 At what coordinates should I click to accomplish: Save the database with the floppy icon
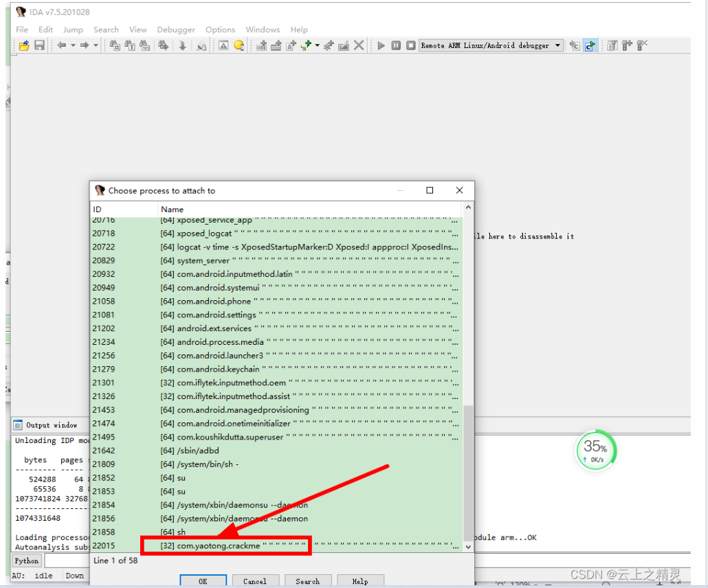tap(40, 45)
